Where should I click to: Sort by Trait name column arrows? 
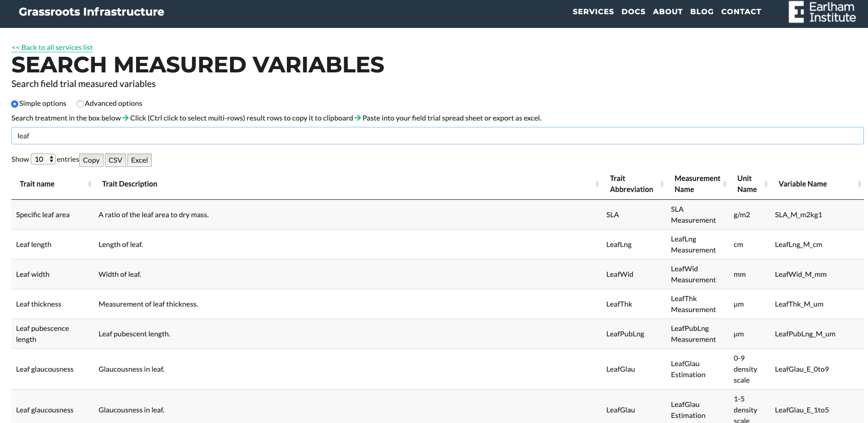[89, 184]
